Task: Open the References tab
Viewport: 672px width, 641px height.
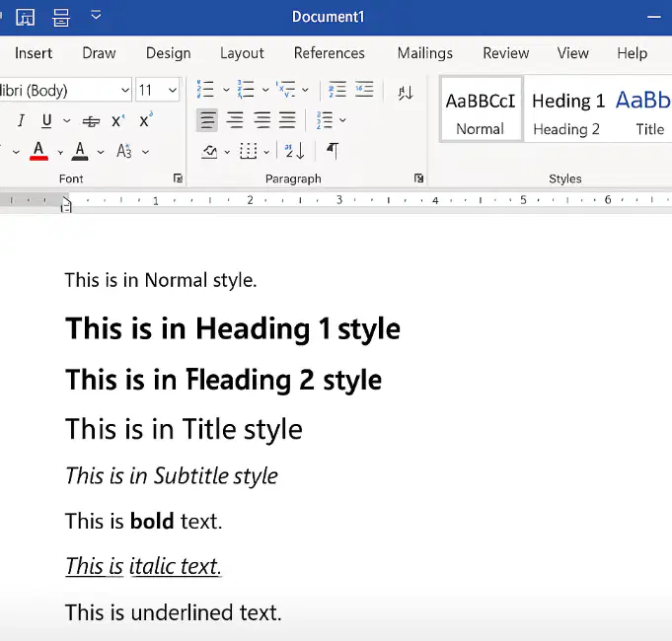Action: (x=330, y=53)
